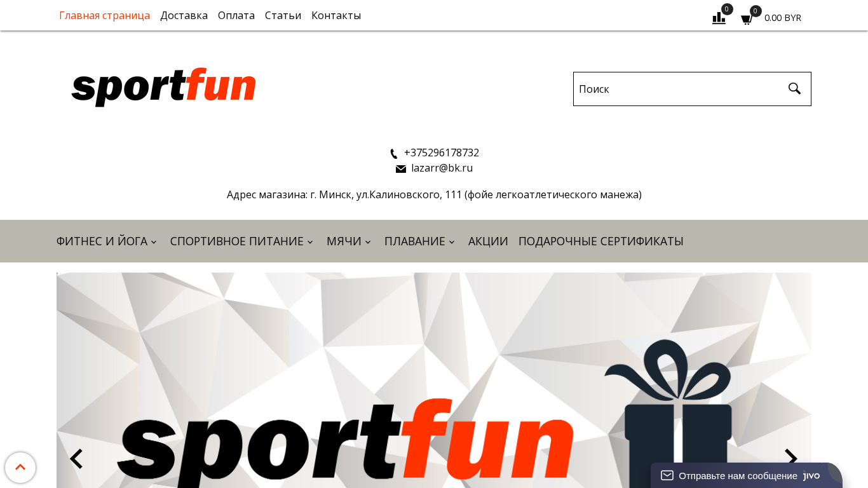This screenshot has height=488, width=868.
Task: Expand the Фитнес и йога menu
Action: coord(106,241)
